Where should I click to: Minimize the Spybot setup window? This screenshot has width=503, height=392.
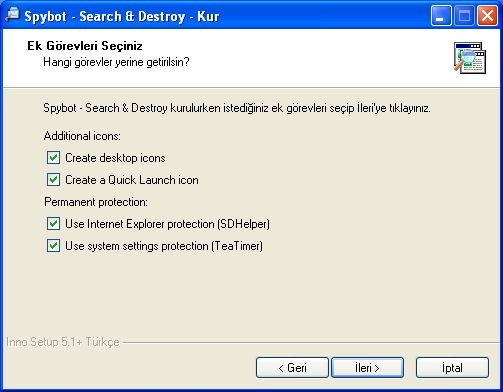[441, 16]
